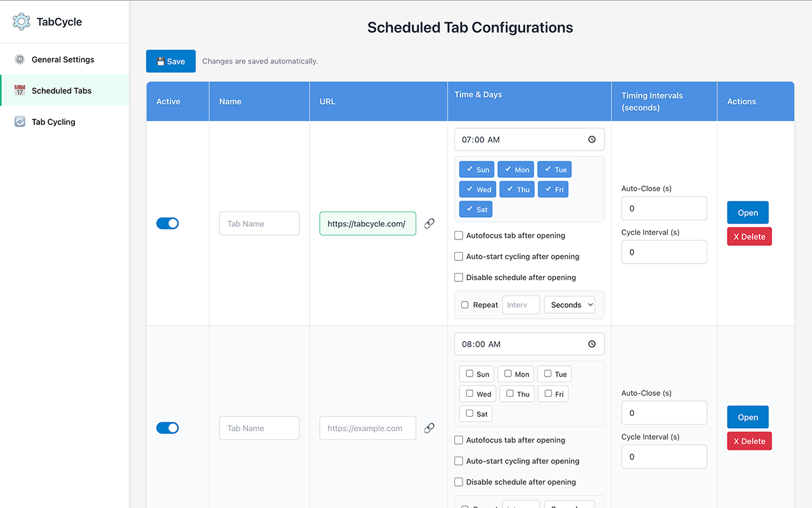Enable Autofocus tab after opening in first row
Screen dimensions: 812x508
tap(459, 236)
